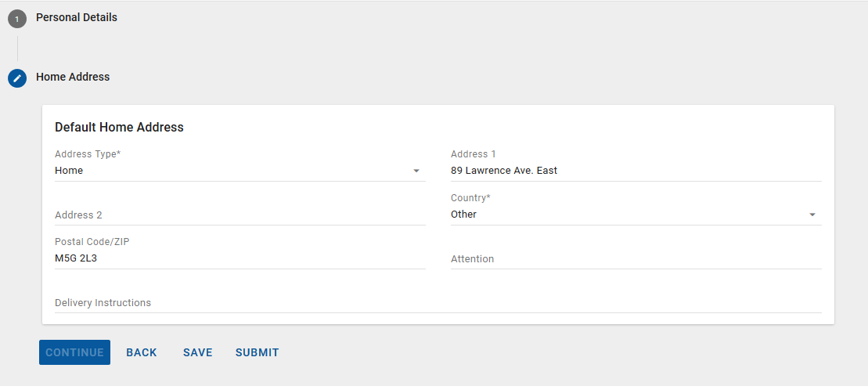This screenshot has width=868, height=386.
Task: Click into the Address 2 field
Action: point(240,215)
